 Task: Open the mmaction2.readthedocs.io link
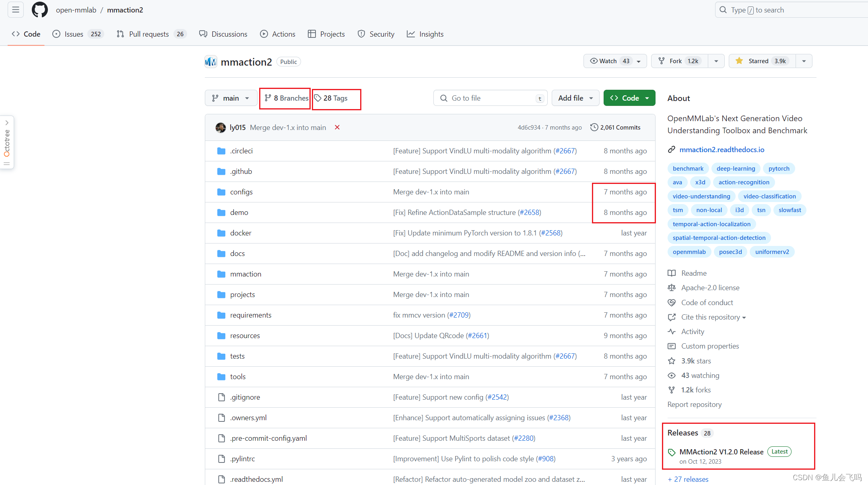coord(722,150)
